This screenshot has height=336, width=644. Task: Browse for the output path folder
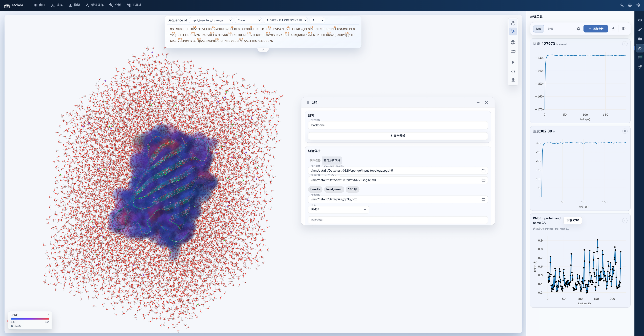coord(484,199)
